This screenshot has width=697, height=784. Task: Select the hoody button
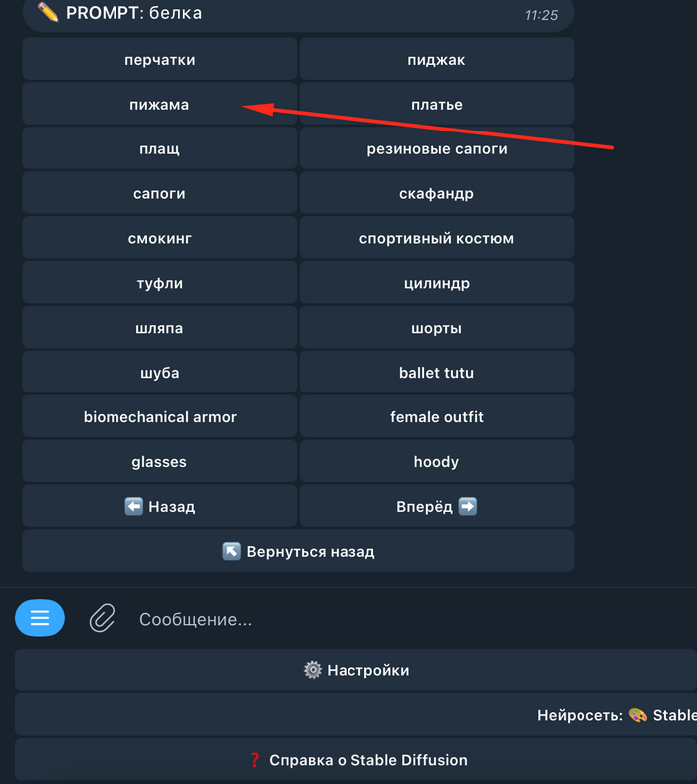click(x=436, y=461)
